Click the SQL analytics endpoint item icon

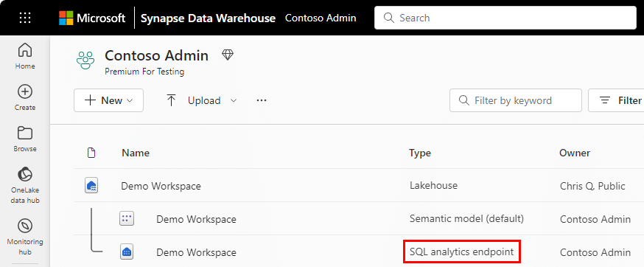point(127,252)
